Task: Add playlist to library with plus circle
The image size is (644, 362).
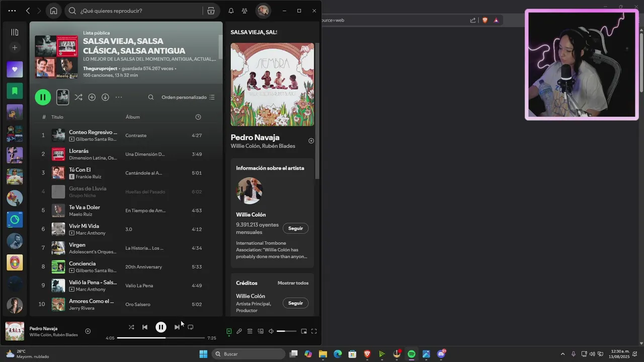Action: pos(92,97)
